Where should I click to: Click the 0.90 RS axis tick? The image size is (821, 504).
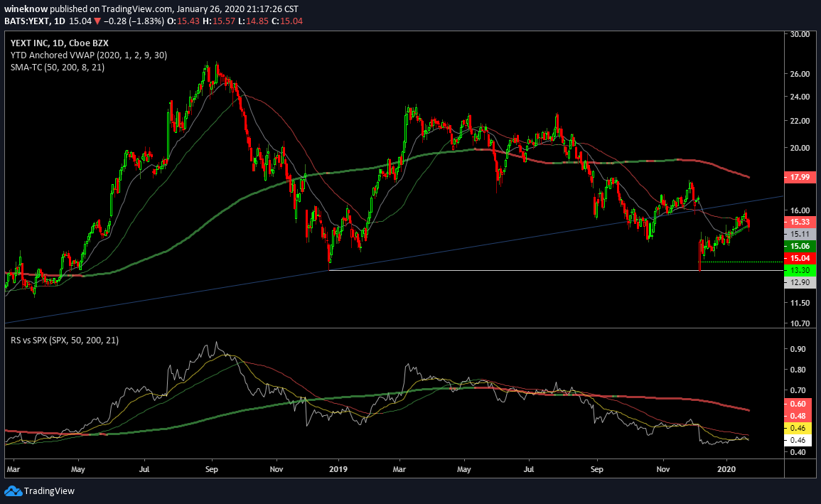coord(798,349)
